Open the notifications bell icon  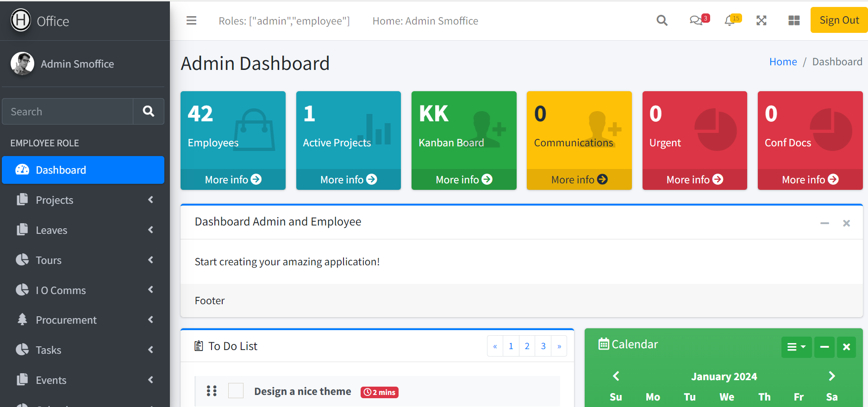(730, 21)
